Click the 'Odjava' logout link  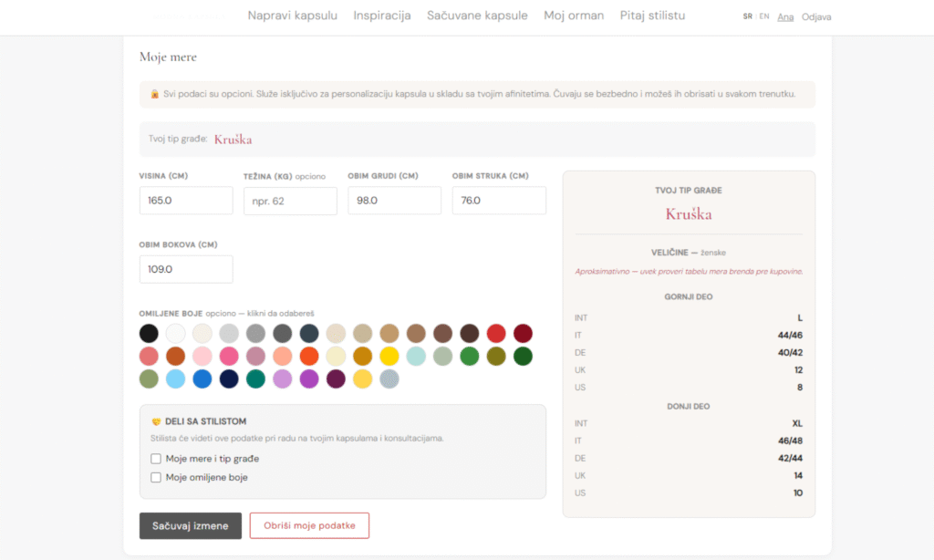pyautogui.click(x=816, y=16)
